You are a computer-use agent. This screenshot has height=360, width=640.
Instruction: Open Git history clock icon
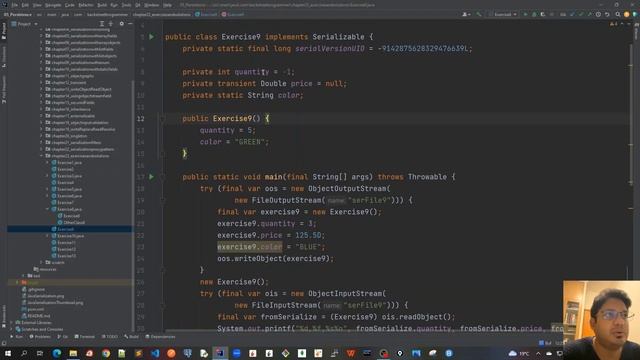pos(598,14)
